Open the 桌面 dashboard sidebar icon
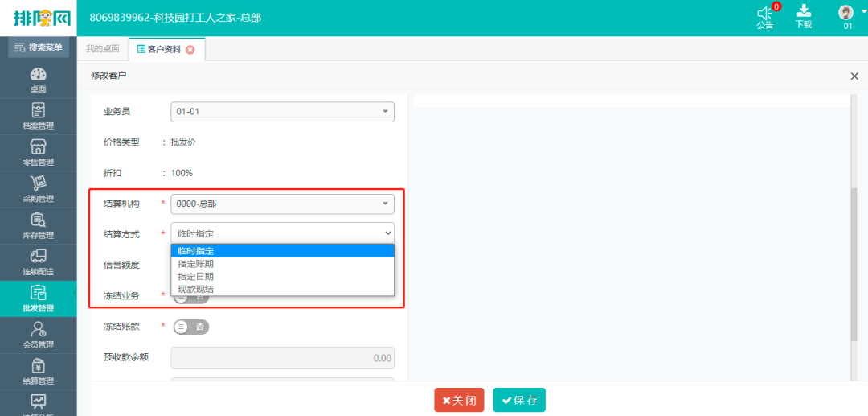The width and height of the screenshot is (868, 416). 38,80
